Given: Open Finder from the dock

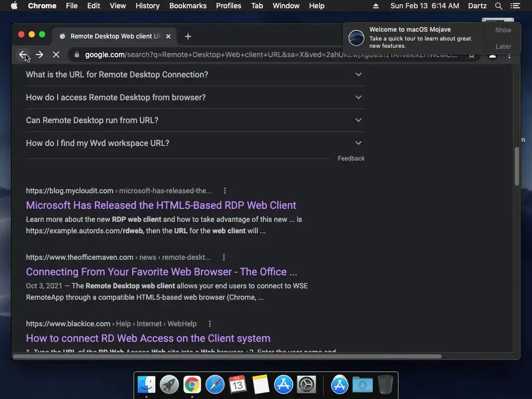Looking at the screenshot, I should [147, 385].
